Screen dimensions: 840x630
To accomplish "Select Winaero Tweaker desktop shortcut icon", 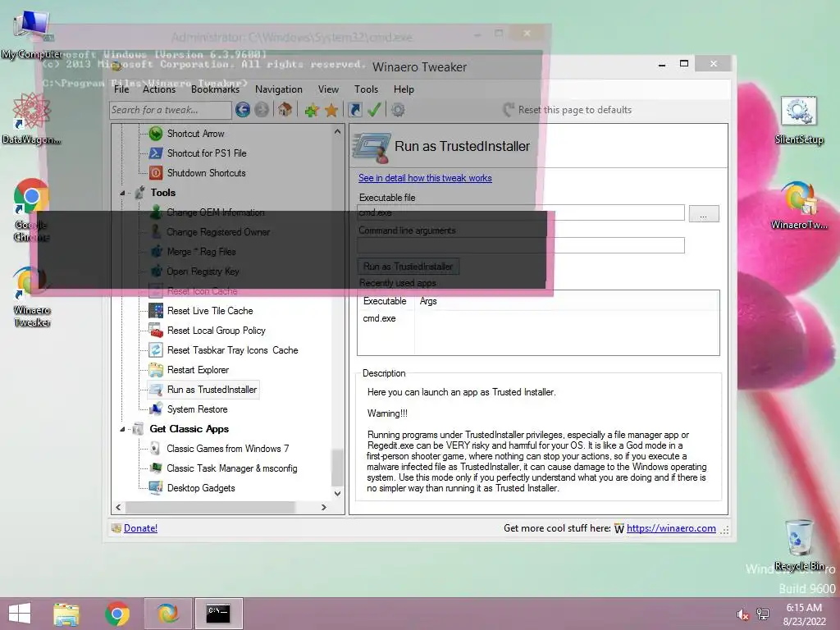I will pos(32,296).
